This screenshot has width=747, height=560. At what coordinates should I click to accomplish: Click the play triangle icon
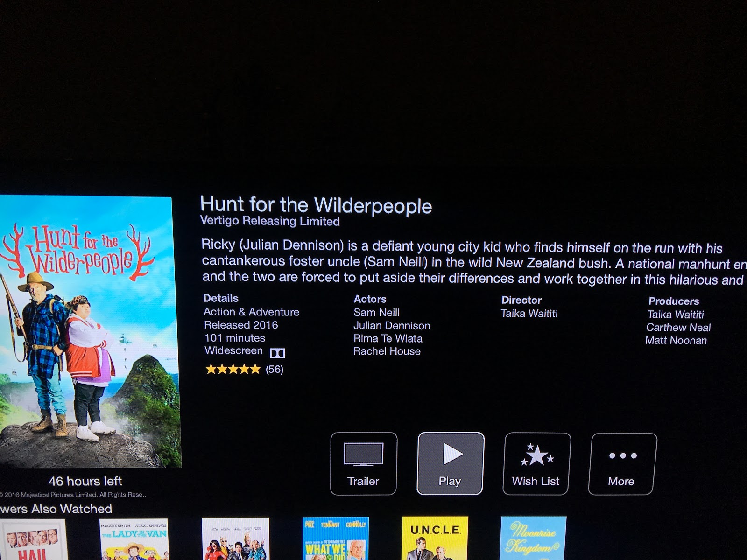point(452,454)
